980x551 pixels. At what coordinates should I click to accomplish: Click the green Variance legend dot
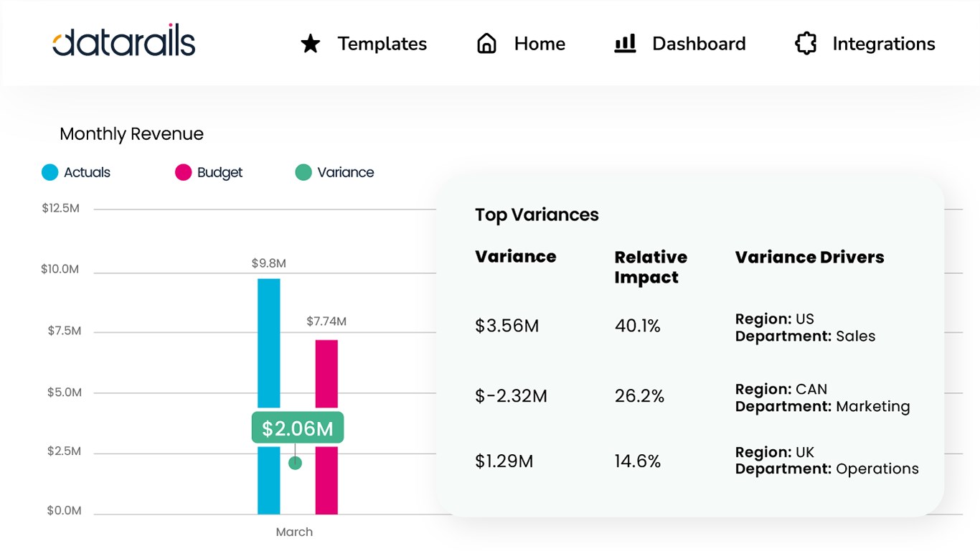pos(303,172)
